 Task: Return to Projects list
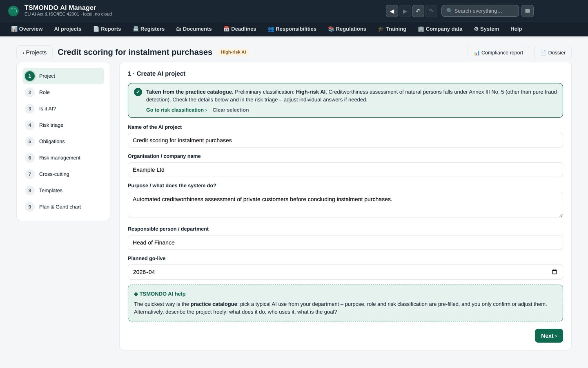tap(35, 52)
